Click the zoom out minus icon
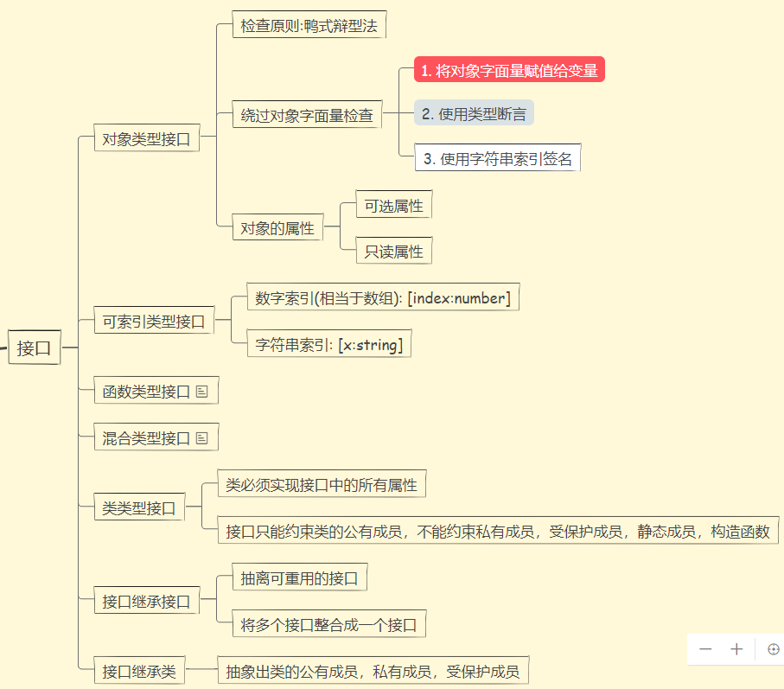 705,649
